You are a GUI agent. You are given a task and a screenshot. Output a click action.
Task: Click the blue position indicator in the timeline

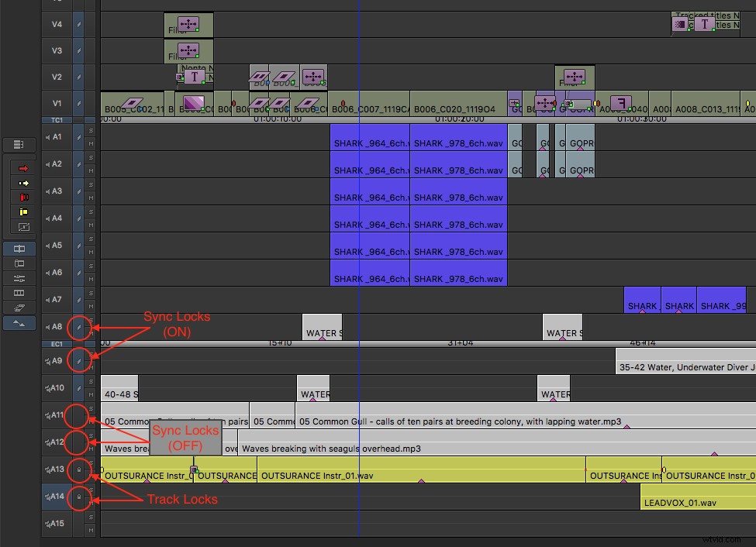click(359, 232)
